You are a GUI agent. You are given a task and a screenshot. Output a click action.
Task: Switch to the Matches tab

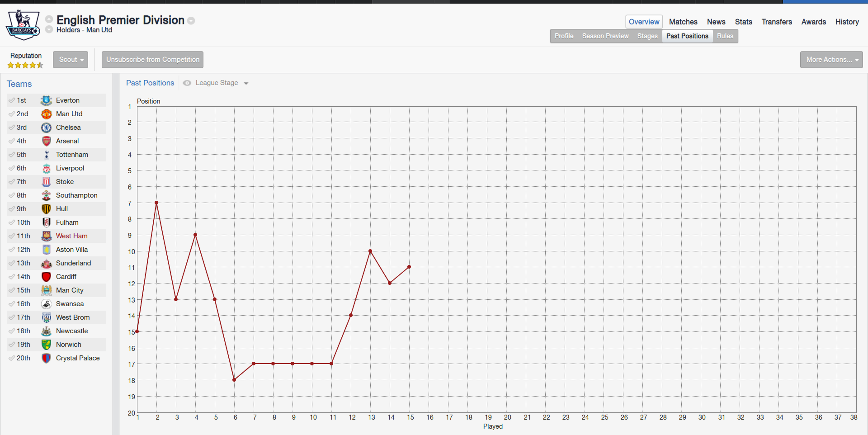point(683,22)
